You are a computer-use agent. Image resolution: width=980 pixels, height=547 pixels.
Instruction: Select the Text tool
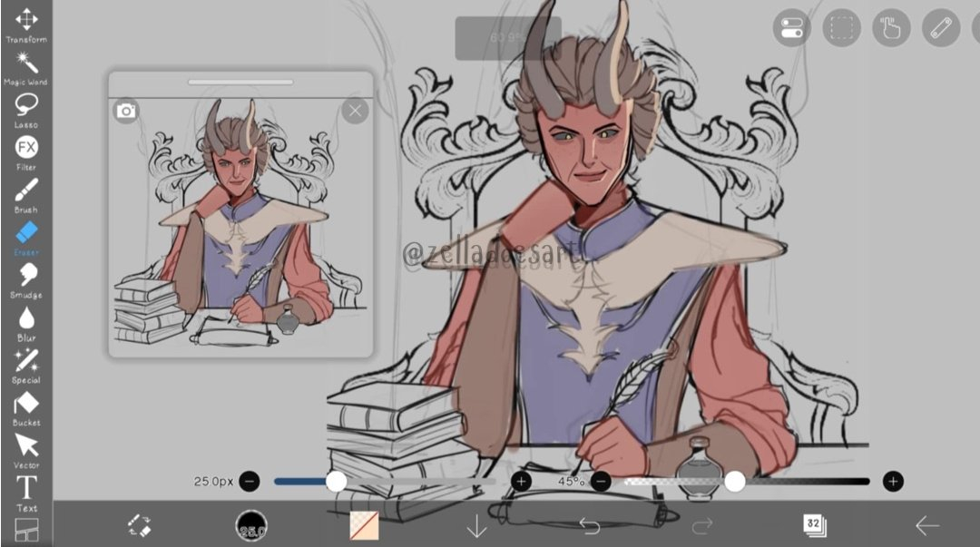pos(26,490)
